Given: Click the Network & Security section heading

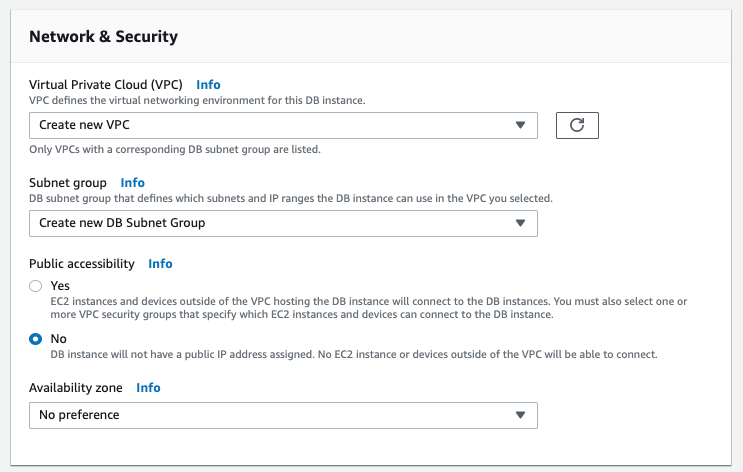Looking at the screenshot, I should click(x=103, y=36).
